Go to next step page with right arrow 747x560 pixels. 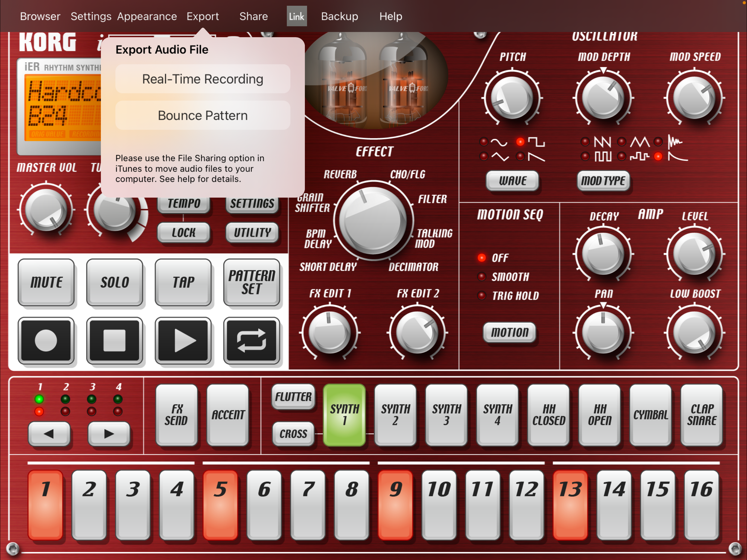click(x=109, y=434)
